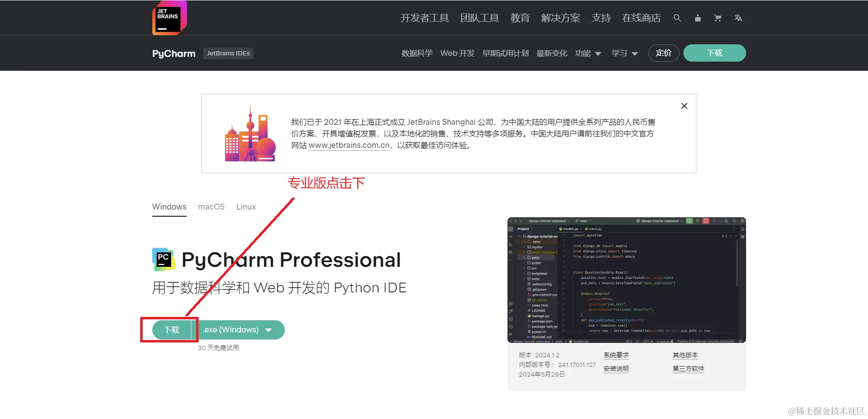Expand the 功能 dropdown
868x419 pixels.
tap(588, 53)
